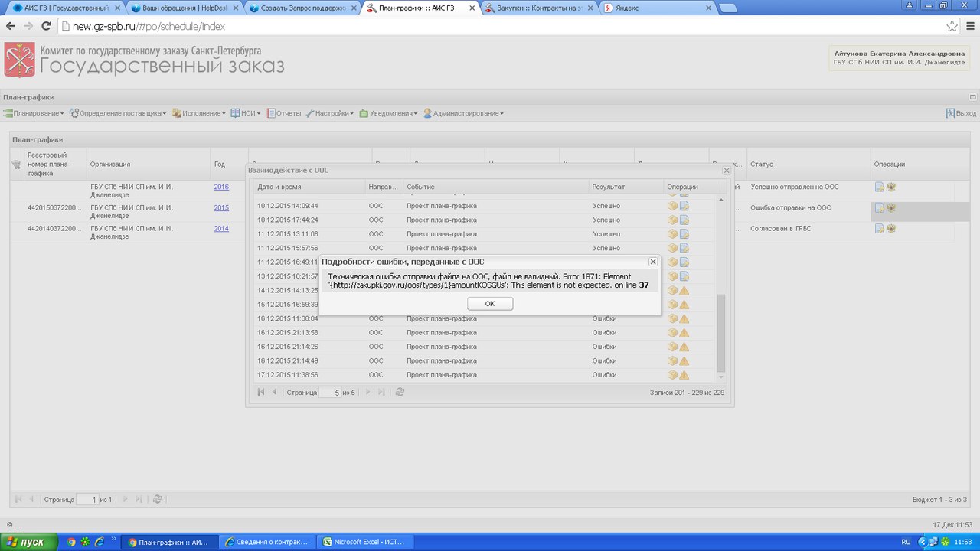
Task: Switch to the 'Ваши обращения | HelpDesk' tab
Action: 184,8
